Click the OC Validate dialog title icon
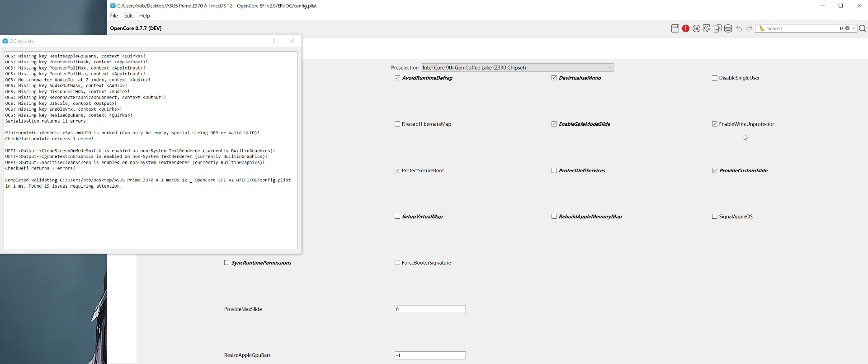Screen dimensions: 868x364 coord(5,41)
